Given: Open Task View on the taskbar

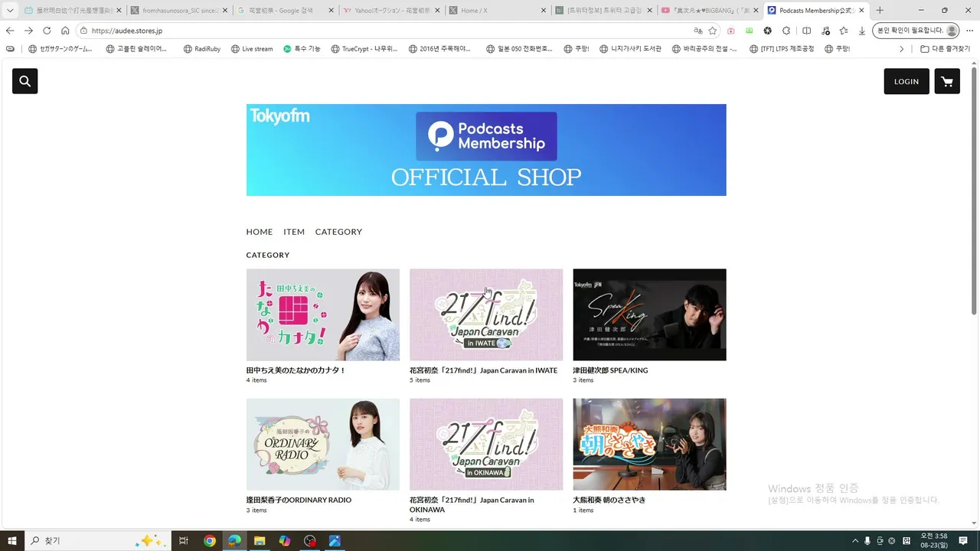Looking at the screenshot, I should coord(184,541).
